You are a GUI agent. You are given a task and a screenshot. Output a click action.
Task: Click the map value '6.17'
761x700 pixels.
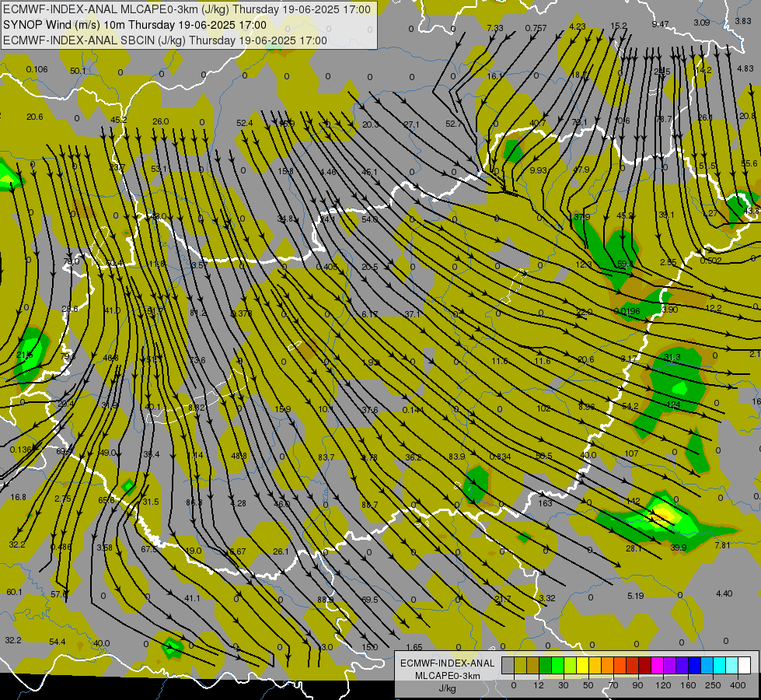click(x=370, y=315)
